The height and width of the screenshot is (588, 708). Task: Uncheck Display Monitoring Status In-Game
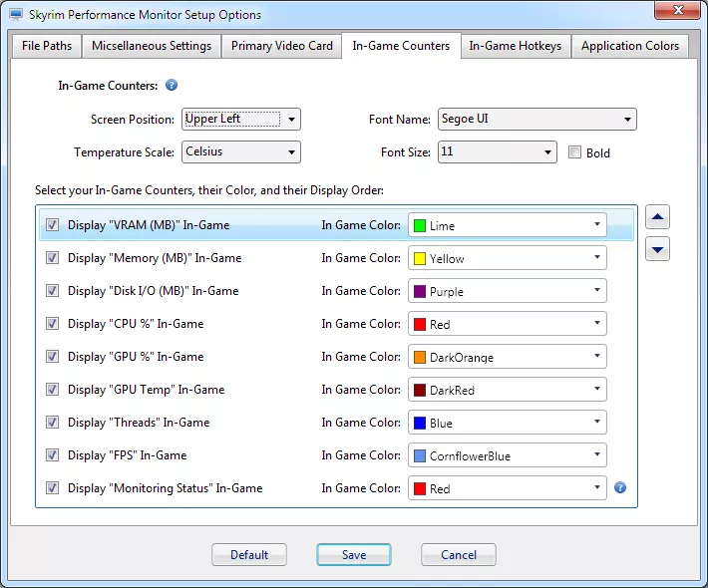[x=53, y=487]
